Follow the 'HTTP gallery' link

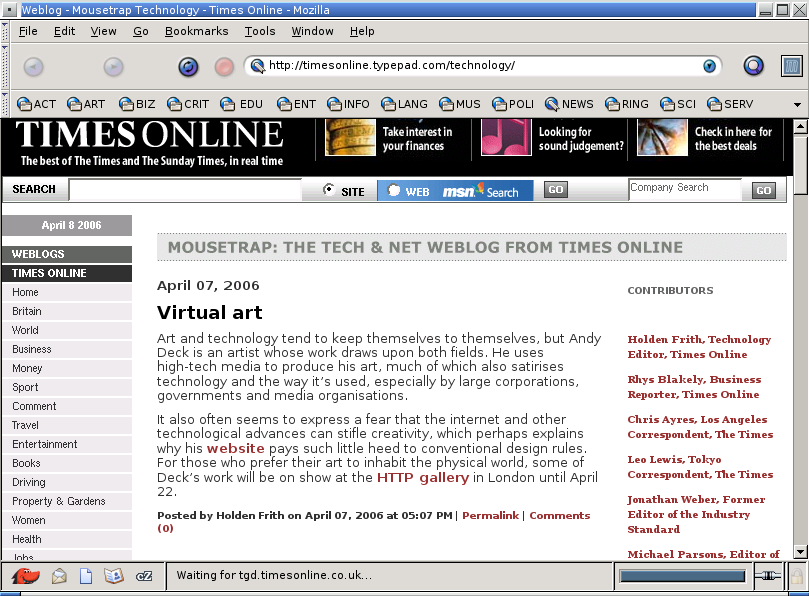[423, 478]
